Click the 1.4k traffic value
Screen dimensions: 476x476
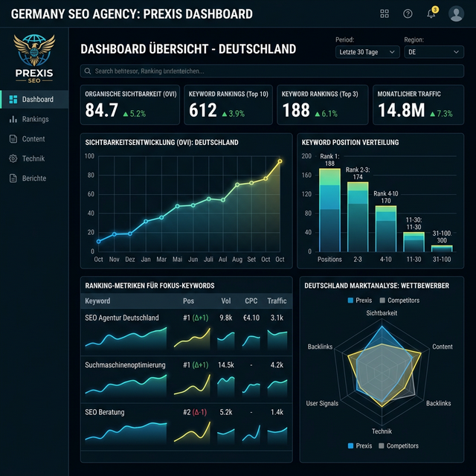(277, 412)
